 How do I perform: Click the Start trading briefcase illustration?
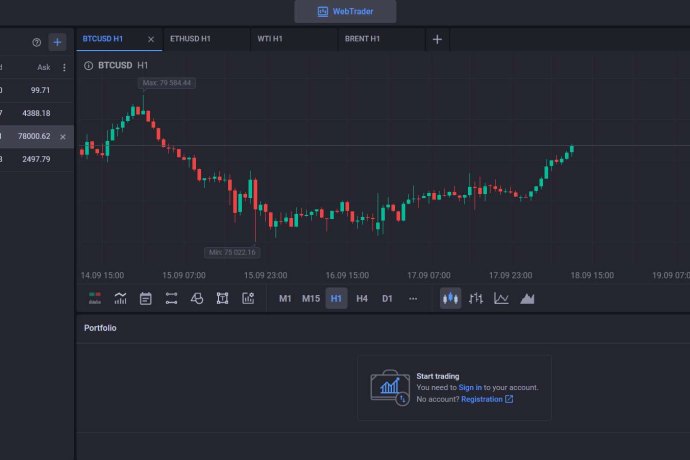(x=390, y=387)
